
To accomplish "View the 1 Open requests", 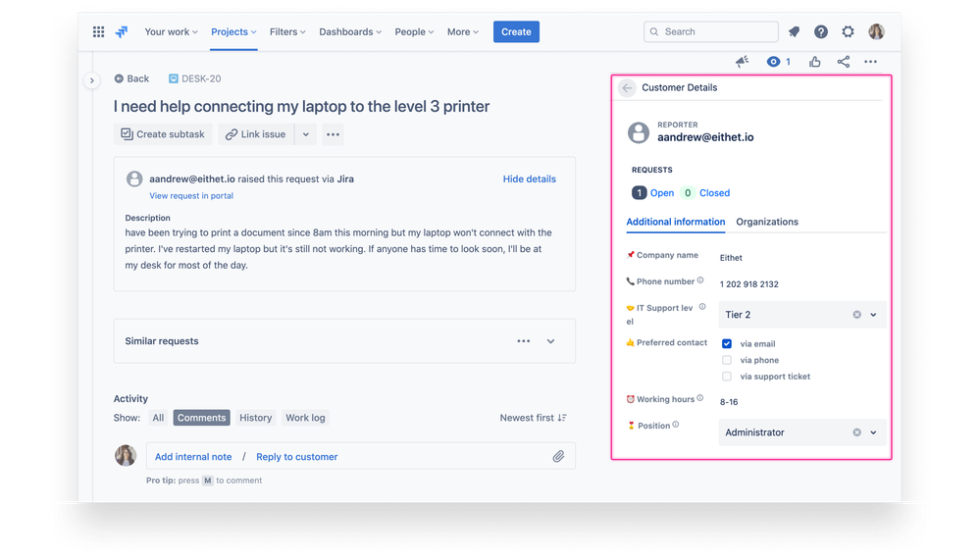I will [653, 193].
